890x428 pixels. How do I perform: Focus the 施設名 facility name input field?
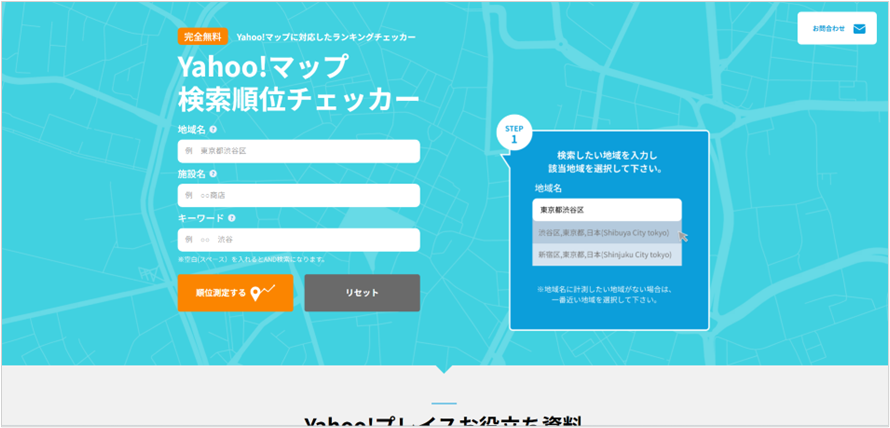(x=299, y=195)
